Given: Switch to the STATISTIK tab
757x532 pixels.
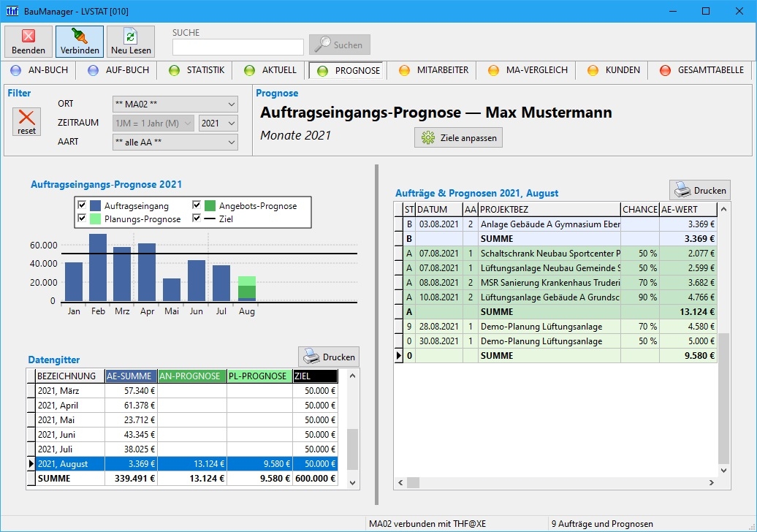Looking at the screenshot, I should click(197, 70).
